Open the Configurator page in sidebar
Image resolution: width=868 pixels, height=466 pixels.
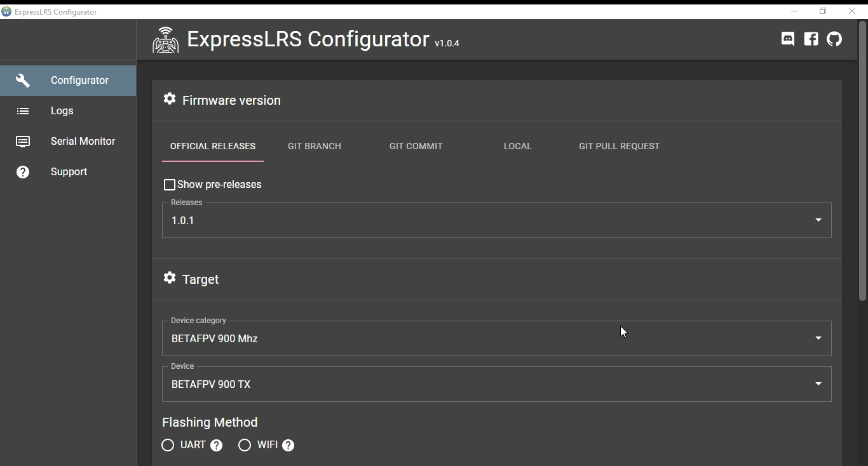(79, 81)
